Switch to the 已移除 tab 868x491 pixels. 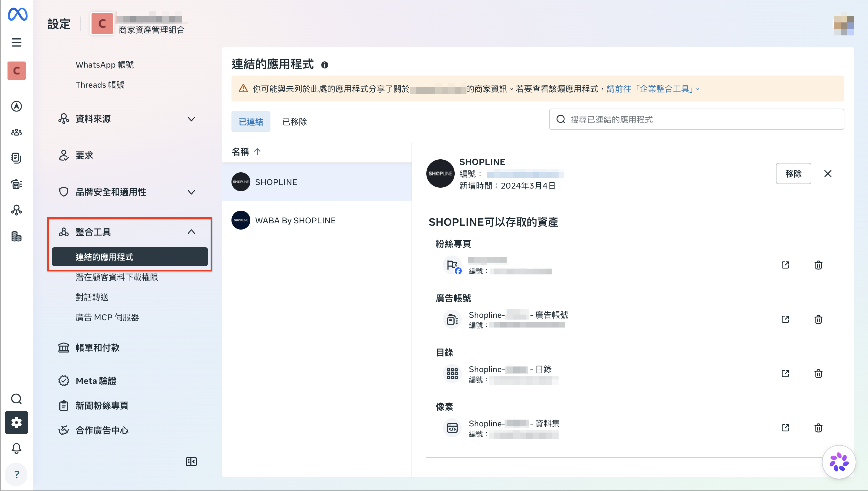(x=295, y=121)
